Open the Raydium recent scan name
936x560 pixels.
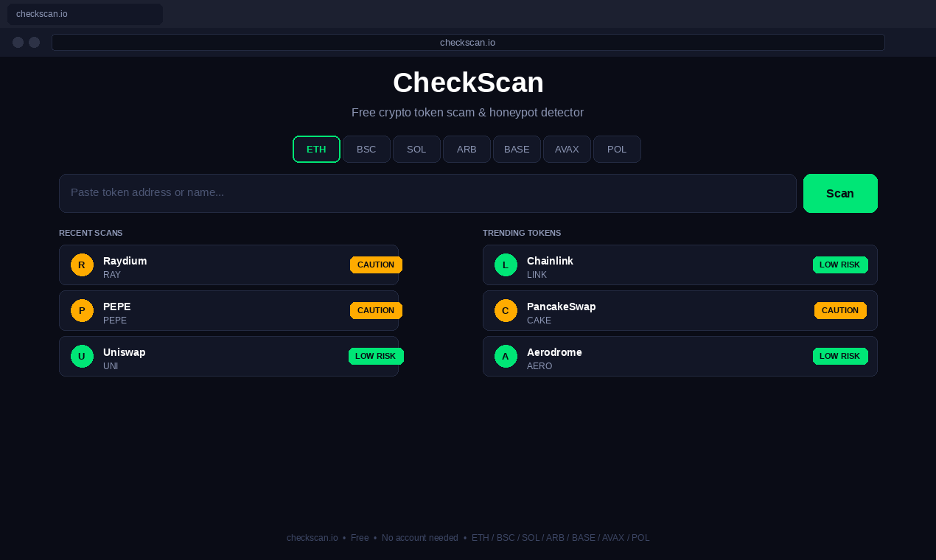click(125, 261)
